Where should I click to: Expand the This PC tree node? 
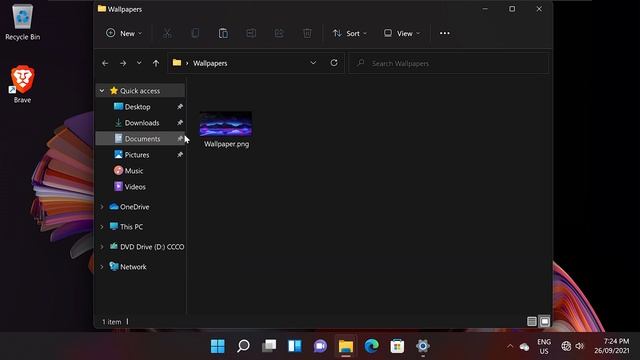click(102, 227)
